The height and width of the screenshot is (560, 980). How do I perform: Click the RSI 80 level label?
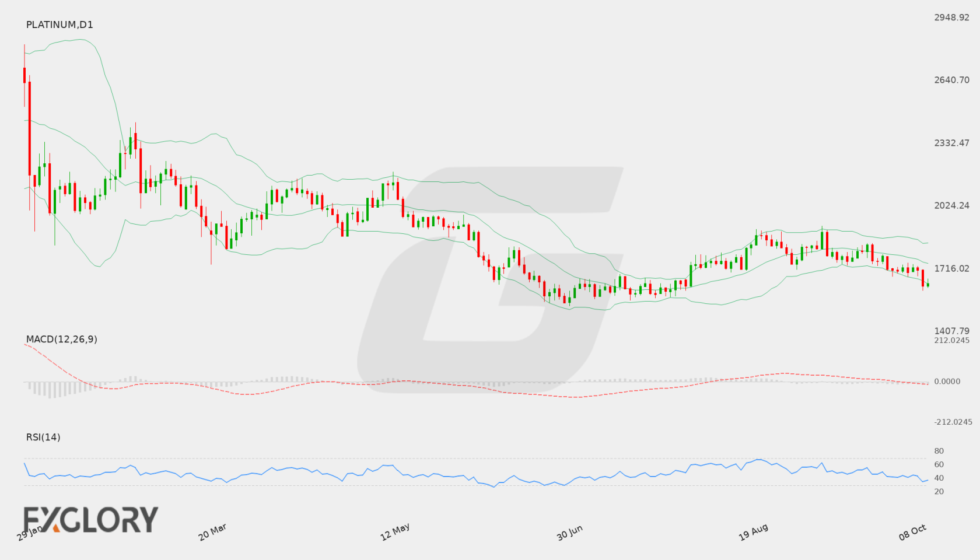939,451
